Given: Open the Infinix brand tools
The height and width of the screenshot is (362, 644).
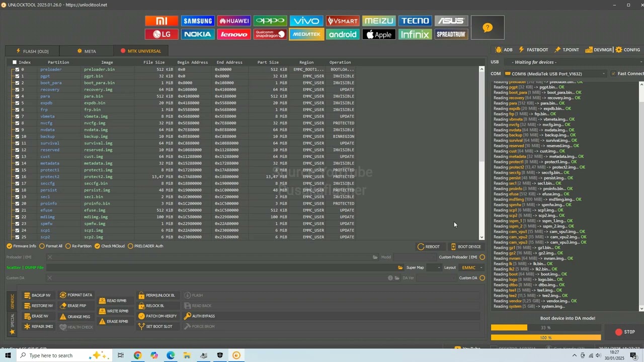Looking at the screenshot, I should 415,34.
